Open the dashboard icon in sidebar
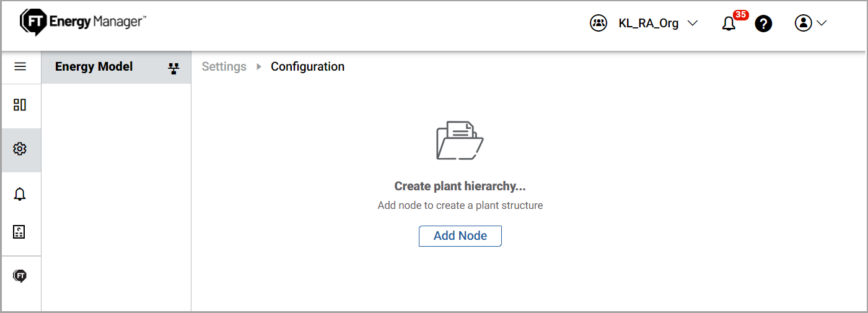This screenshot has width=868, height=313. pyautogui.click(x=20, y=105)
